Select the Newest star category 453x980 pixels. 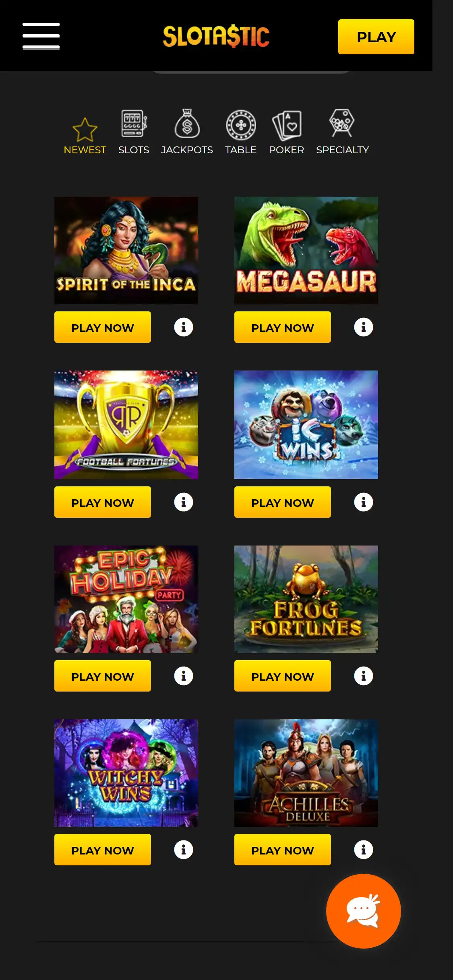(85, 136)
